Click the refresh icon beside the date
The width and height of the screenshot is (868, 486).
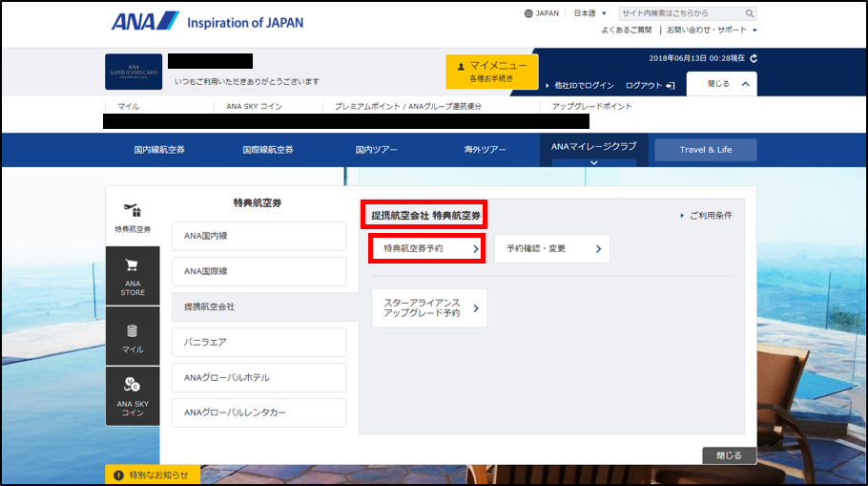[754, 58]
